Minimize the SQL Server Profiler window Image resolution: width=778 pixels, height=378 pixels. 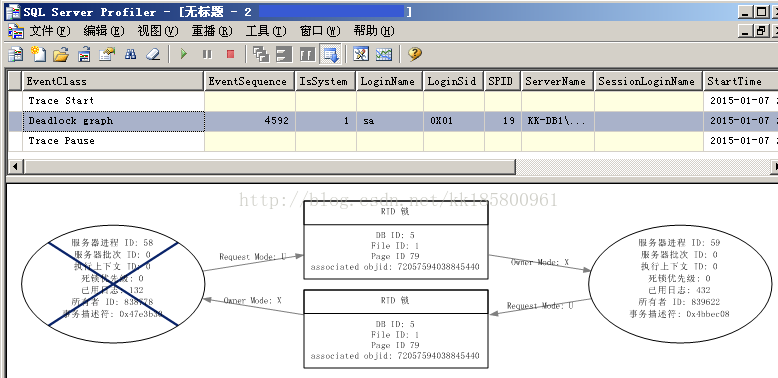(744, 11)
